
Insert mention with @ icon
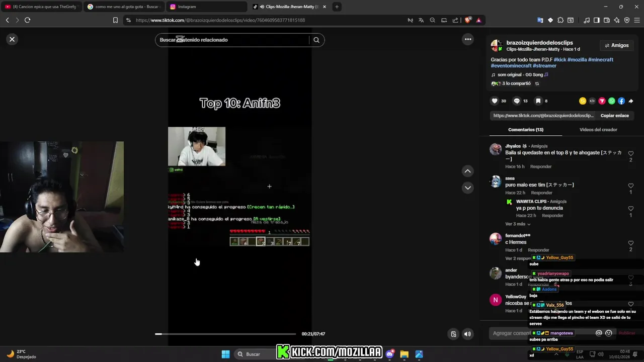599,333
